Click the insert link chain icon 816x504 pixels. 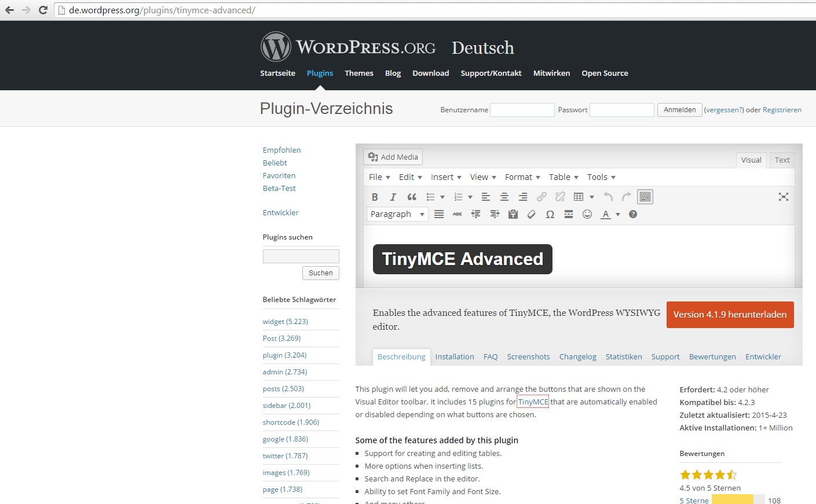click(x=541, y=197)
